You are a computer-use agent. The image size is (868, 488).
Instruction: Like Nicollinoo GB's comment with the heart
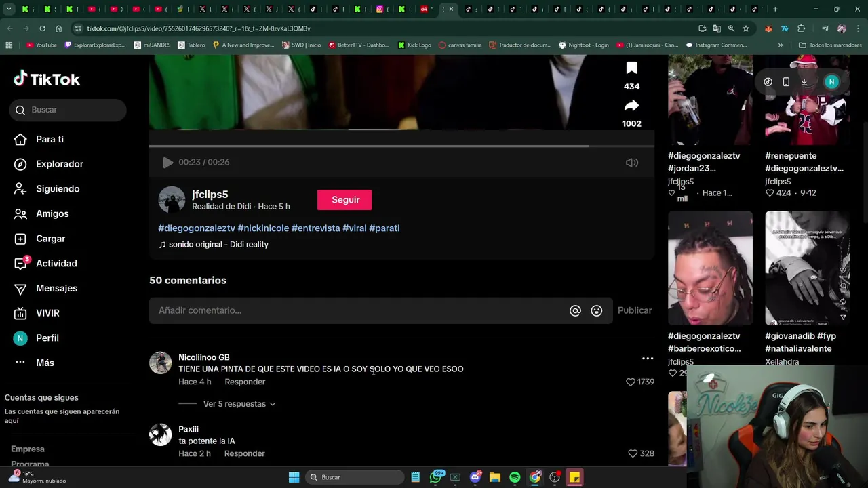[631, 382]
